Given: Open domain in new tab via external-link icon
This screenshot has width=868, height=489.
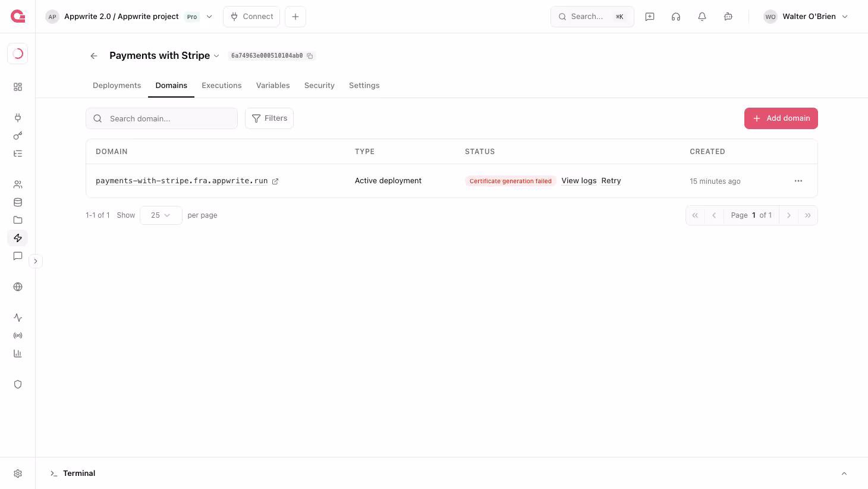Looking at the screenshot, I should point(275,181).
